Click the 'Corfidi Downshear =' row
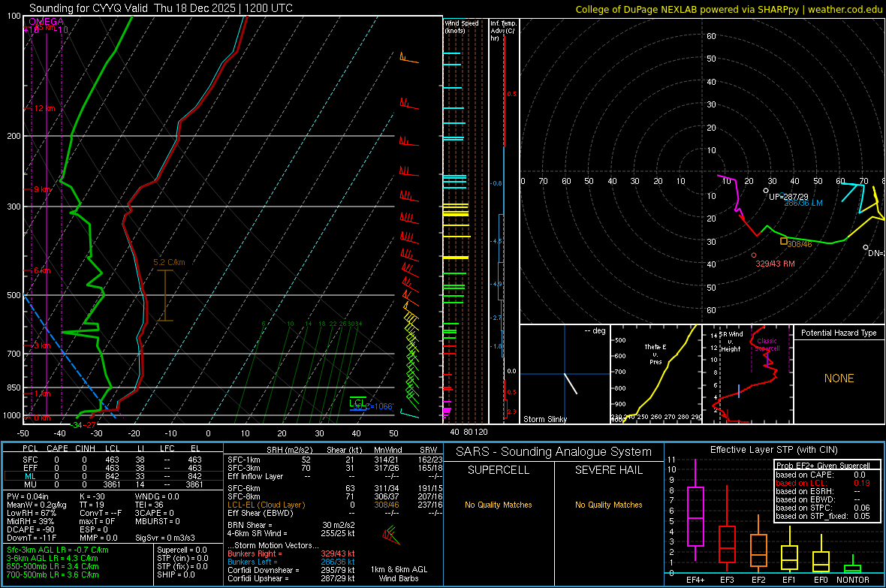 [x=291, y=571]
